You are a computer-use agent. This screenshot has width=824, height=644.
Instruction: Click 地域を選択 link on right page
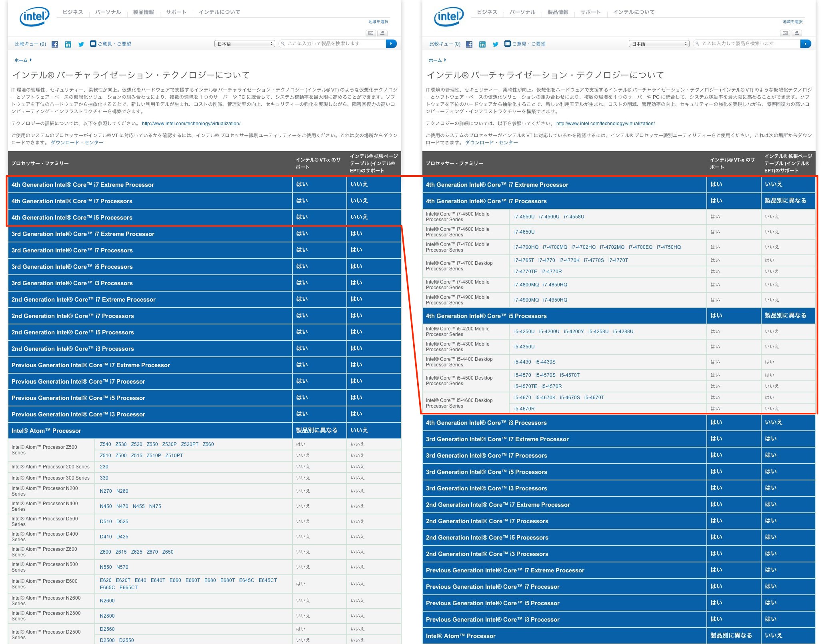point(792,22)
